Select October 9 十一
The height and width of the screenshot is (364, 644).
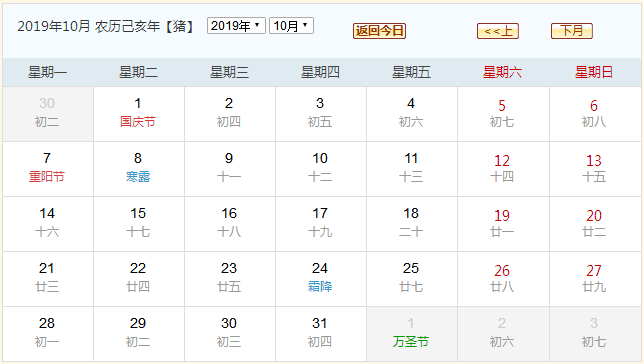[230, 169]
